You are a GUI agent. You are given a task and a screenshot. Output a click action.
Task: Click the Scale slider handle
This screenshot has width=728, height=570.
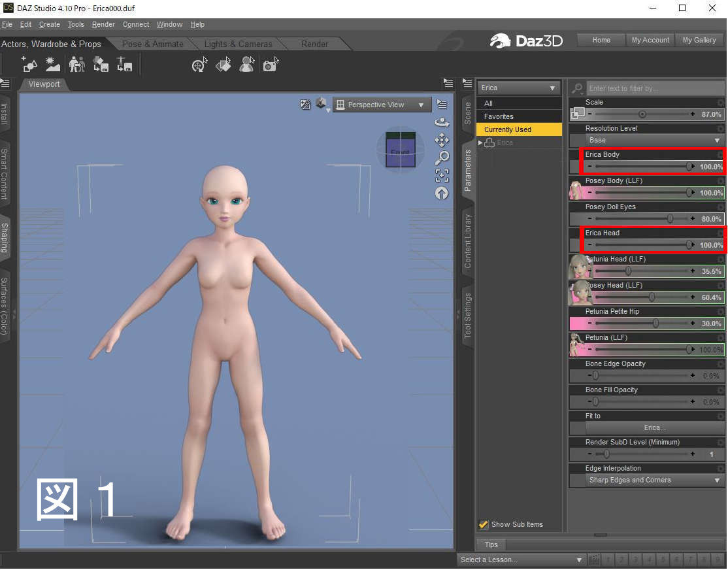click(642, 114)
